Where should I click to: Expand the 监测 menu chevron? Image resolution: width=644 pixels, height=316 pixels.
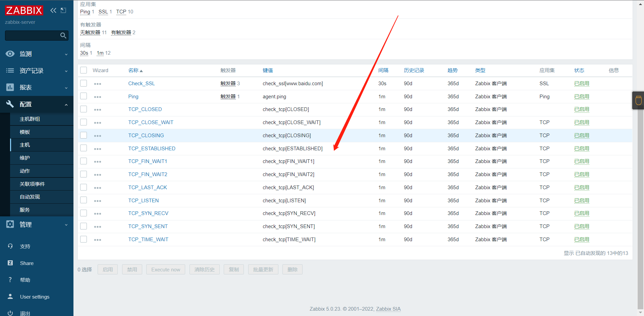[x=66, y=54]
